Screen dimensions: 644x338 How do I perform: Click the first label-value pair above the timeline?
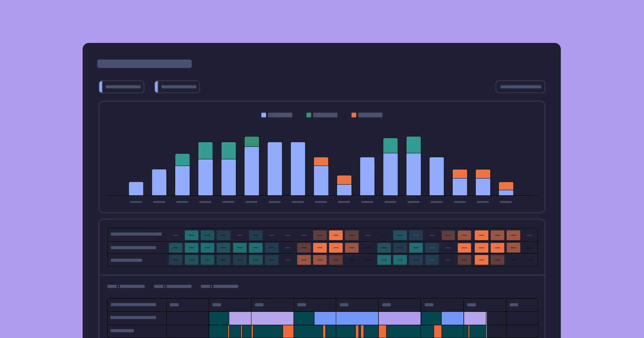click(126, 286)
